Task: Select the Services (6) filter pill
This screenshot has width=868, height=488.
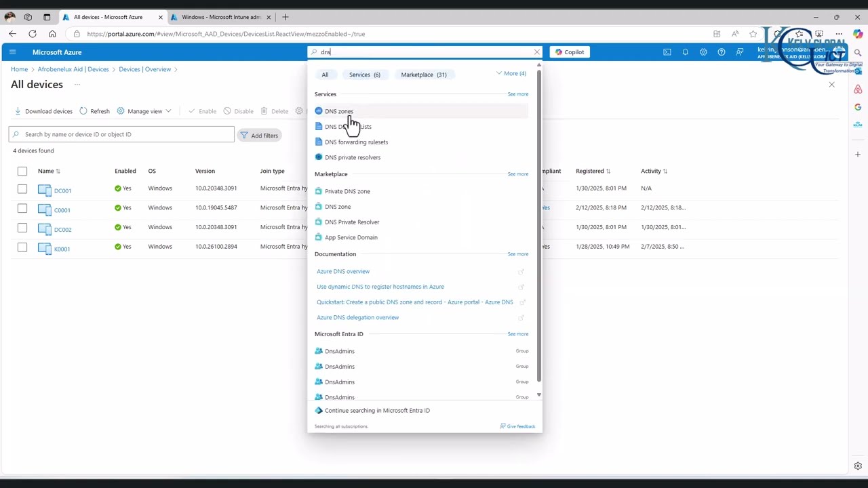Action: click(x=365, y=75)
